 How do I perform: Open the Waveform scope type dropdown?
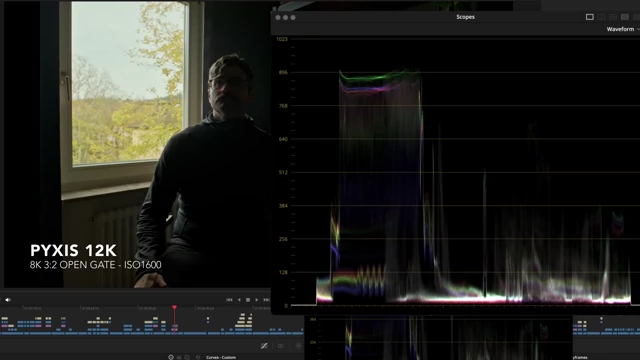click(x=622, y=29)
